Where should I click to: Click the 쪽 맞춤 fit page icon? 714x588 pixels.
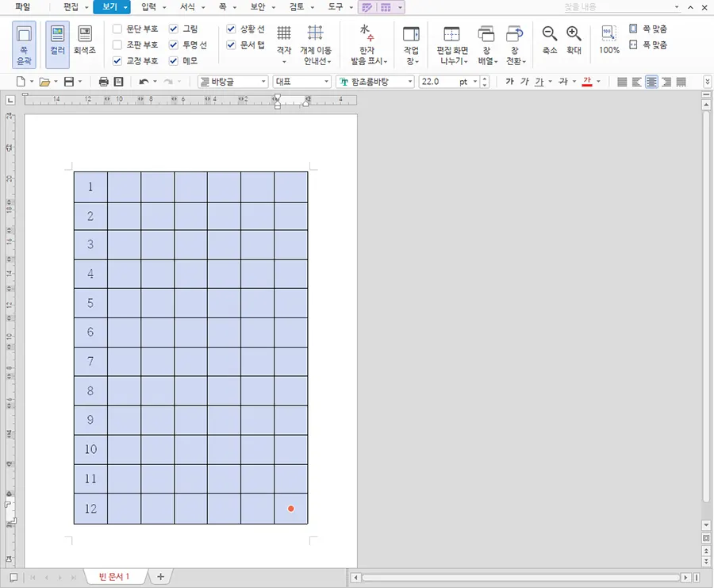(633, 29)
